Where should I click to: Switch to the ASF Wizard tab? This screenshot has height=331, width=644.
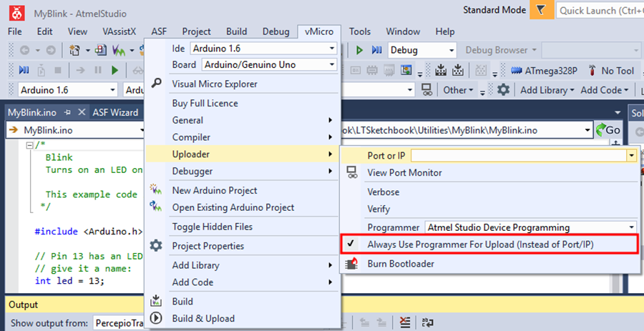[115, 112]
